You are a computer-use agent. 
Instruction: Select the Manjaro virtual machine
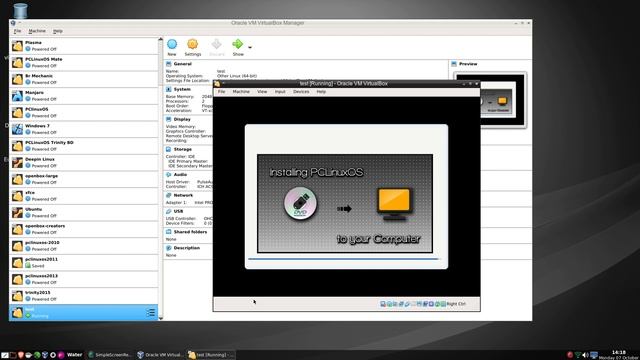(84, 96)
